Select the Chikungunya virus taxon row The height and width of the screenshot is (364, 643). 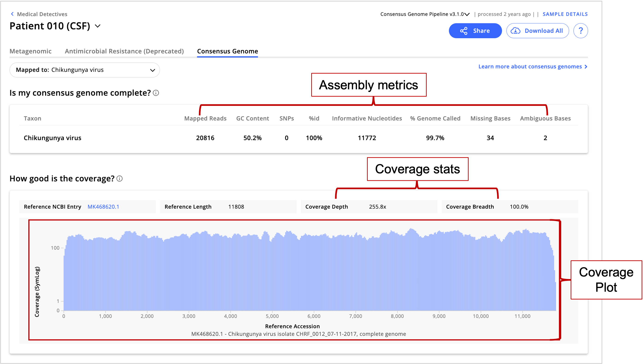coord(53,137)
